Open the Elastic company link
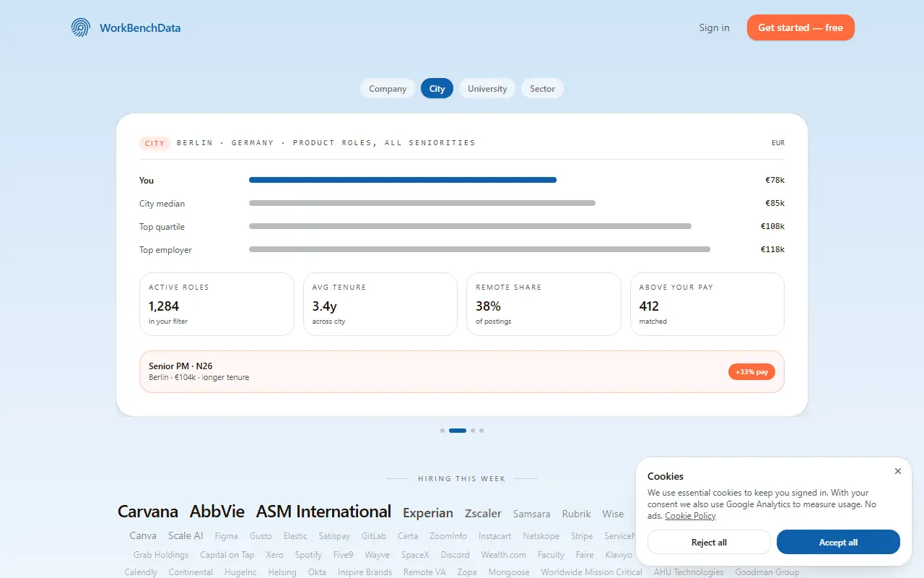Screen dimensions: 924x578 [x=295, y=536]
